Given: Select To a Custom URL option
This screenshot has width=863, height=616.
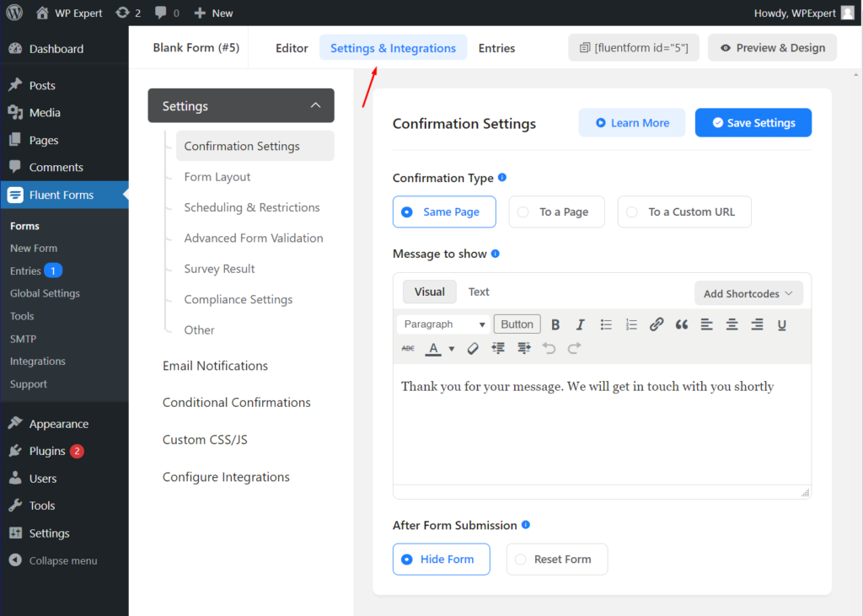Looking at the screenshot, I should (684, 212).
